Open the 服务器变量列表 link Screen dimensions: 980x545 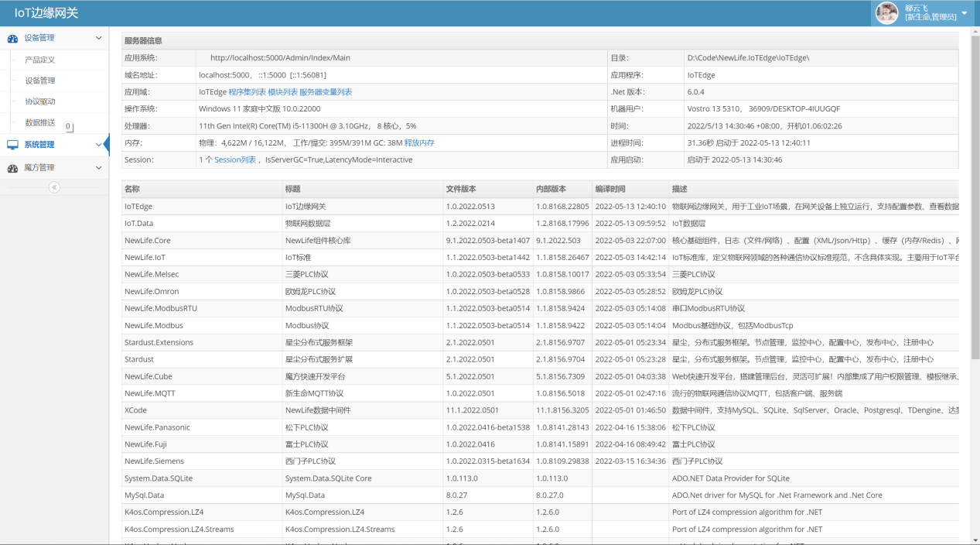[x=326, y=92]
